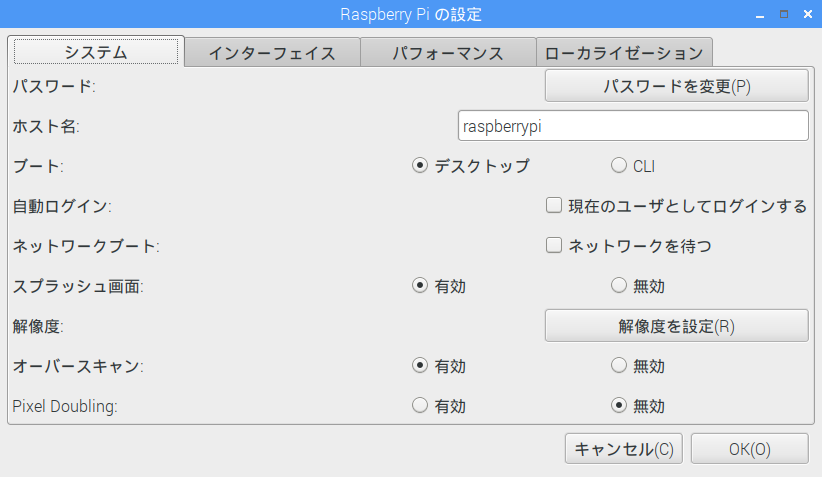Switch to the インターフェイス tab
822x477 pixels.
272,52
